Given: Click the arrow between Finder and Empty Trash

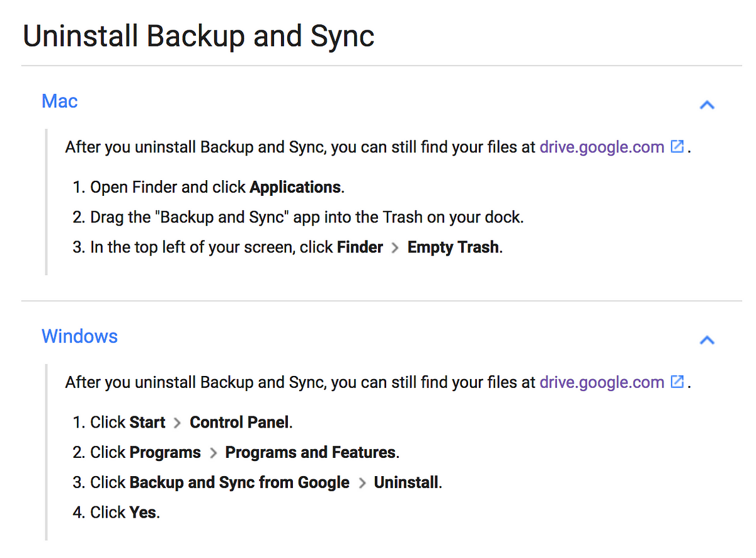Looking at the screenshot, I should 395,248.
